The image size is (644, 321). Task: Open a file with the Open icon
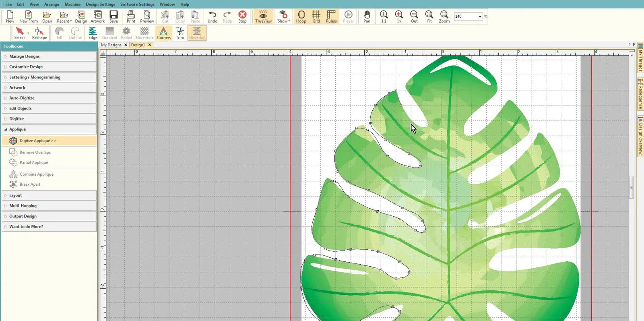[x=47, y=17]
